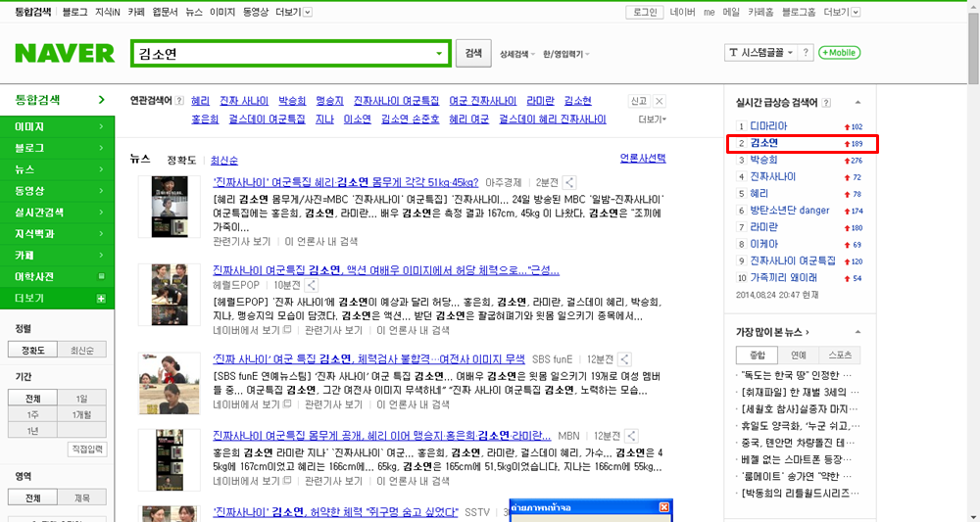
Task: Open 가장 많이 본 뉴스 heading link
Action: pyautogui.click(x=772, y=332)
